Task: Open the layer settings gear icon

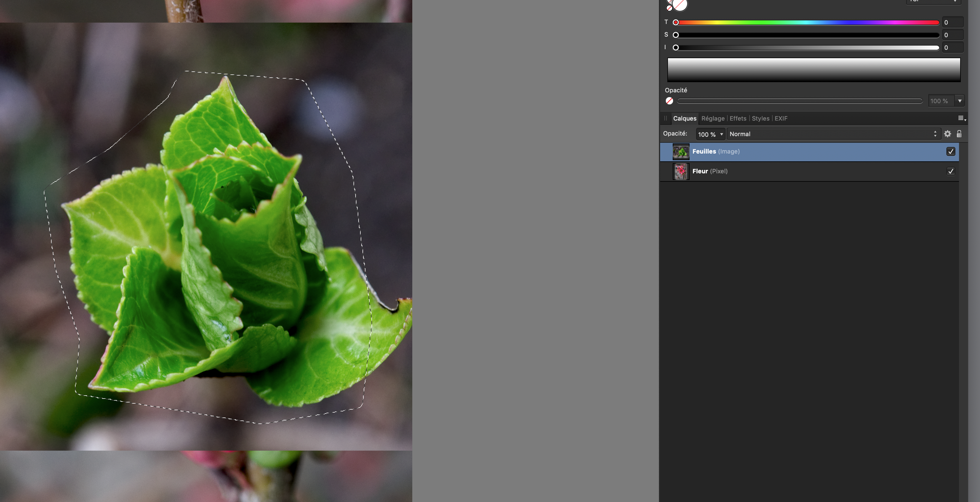Action: coord(947,134)
